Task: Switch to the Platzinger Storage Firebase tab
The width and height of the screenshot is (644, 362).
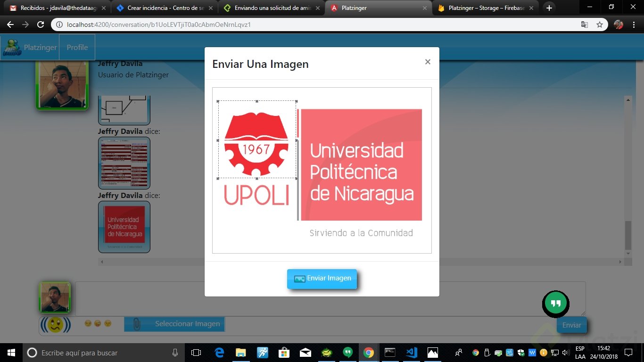Action: tap(482, 8)
